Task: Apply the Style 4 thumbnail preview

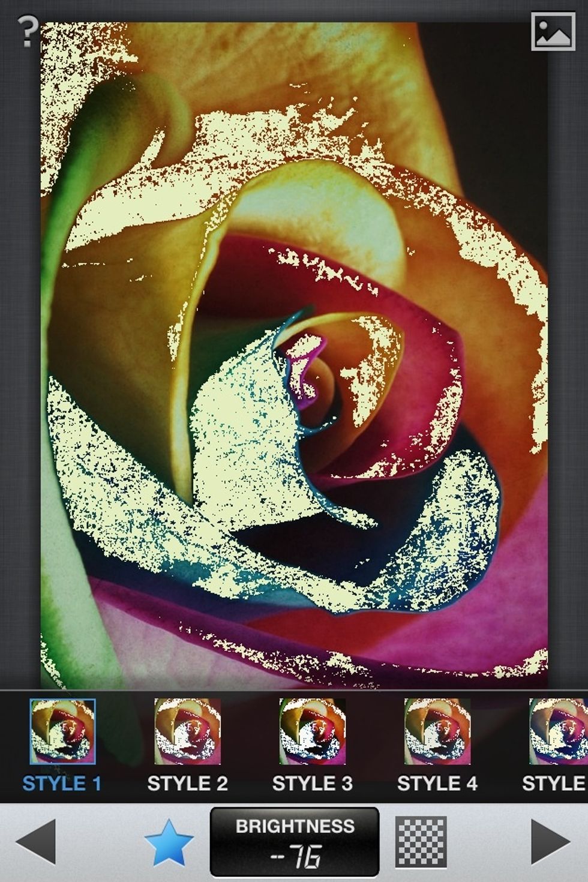Action: [437, 731]
